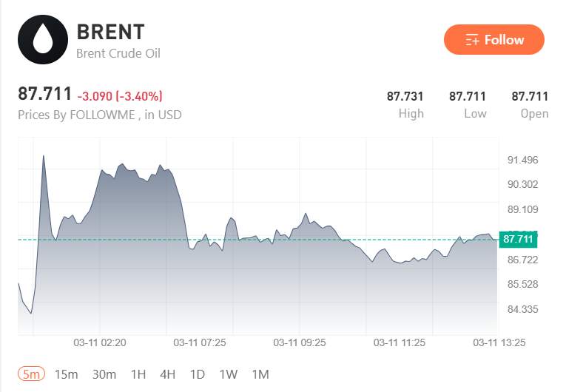This screenshot has height=392, width=566.
Task: Click the Follow button
Action: pyautogui.click(x=494, y=40)
